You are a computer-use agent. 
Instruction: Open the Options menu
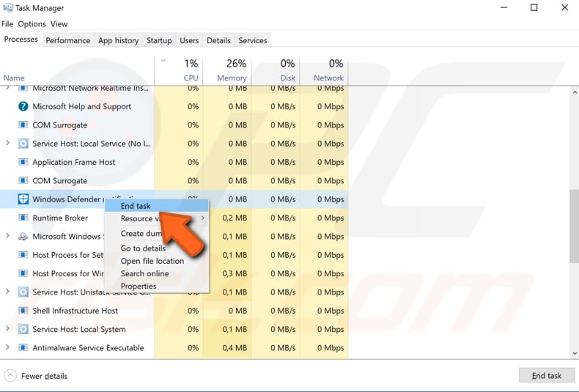tap(32, 24)
